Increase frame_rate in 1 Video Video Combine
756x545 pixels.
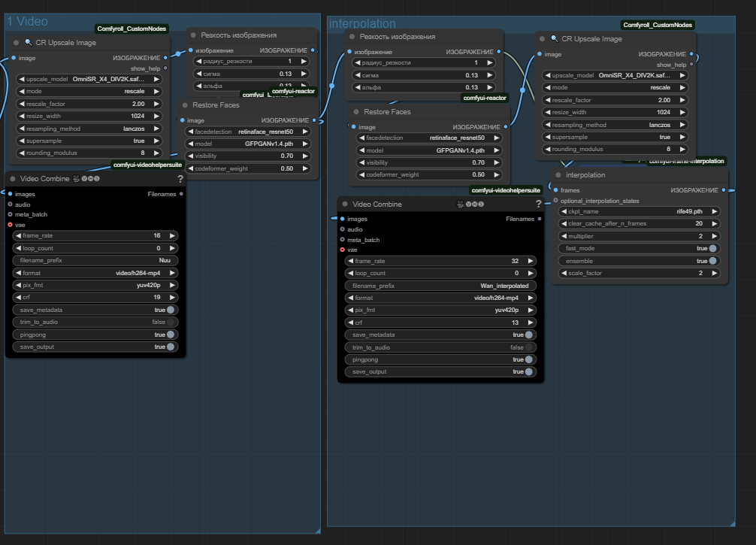tap(172, 236)
